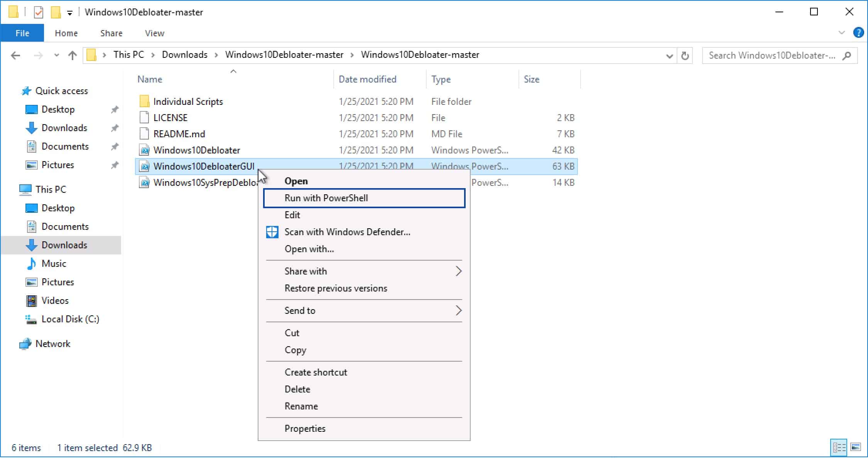
Task: Expand breadcrumb chevron after Downloads
Action: [216, 56]
